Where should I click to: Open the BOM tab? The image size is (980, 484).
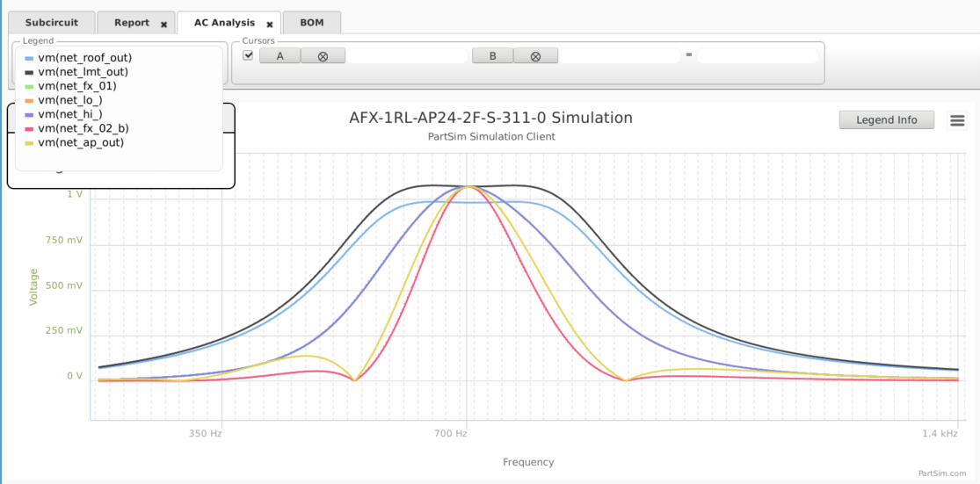pos(312,23)
